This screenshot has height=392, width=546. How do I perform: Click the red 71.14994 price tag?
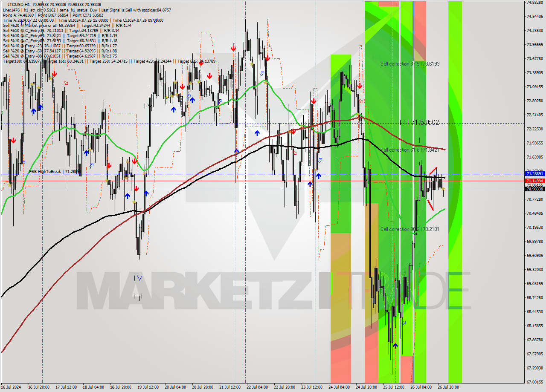[534, 181]
